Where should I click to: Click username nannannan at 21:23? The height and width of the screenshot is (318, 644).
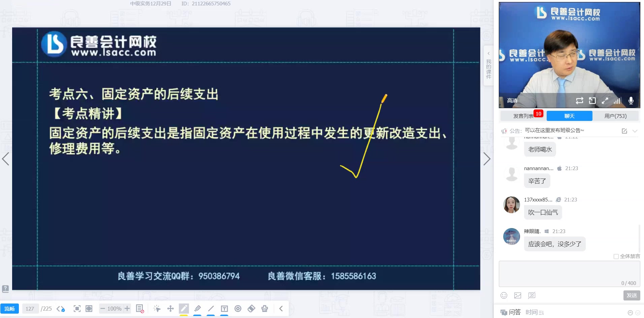[539, 168]
